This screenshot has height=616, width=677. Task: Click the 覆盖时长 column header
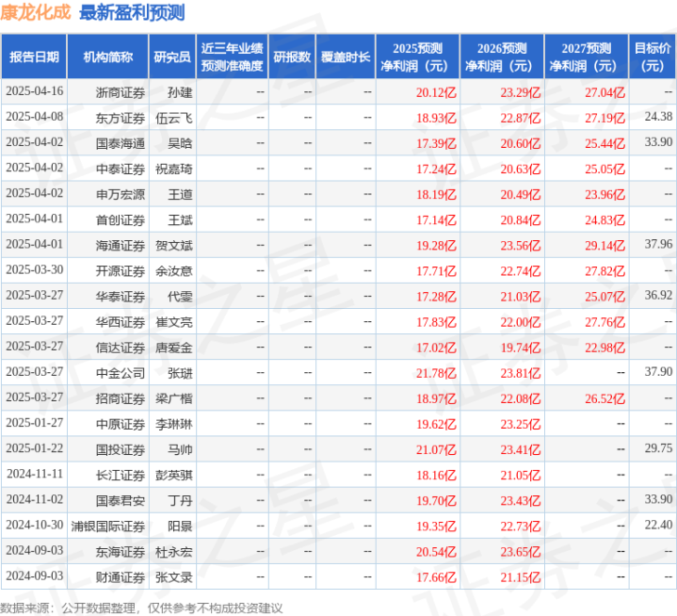[x=345, y=57]
